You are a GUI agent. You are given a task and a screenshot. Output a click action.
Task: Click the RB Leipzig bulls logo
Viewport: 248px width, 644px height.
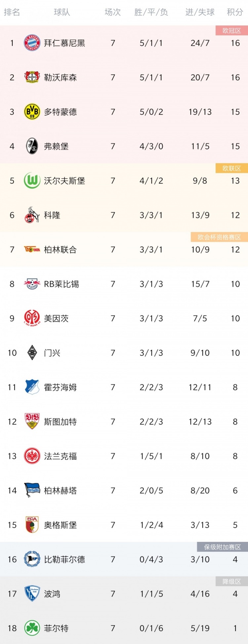tap(32, 284)
